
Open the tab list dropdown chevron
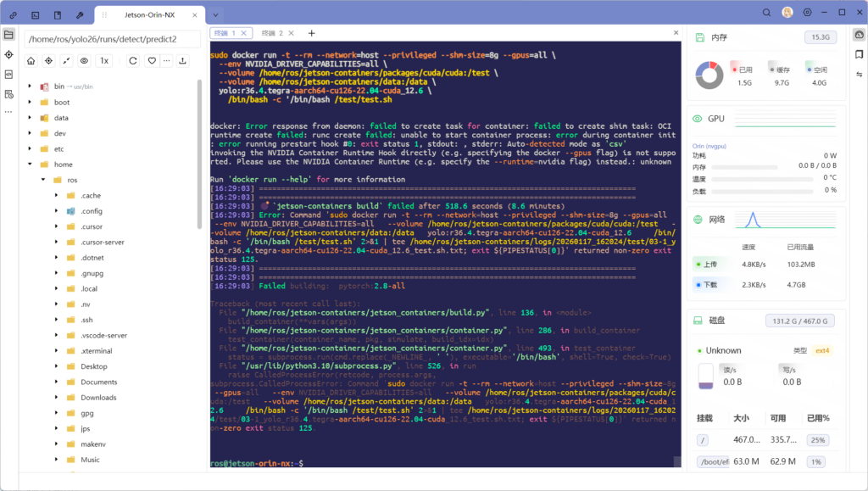(x=215, y=14)
